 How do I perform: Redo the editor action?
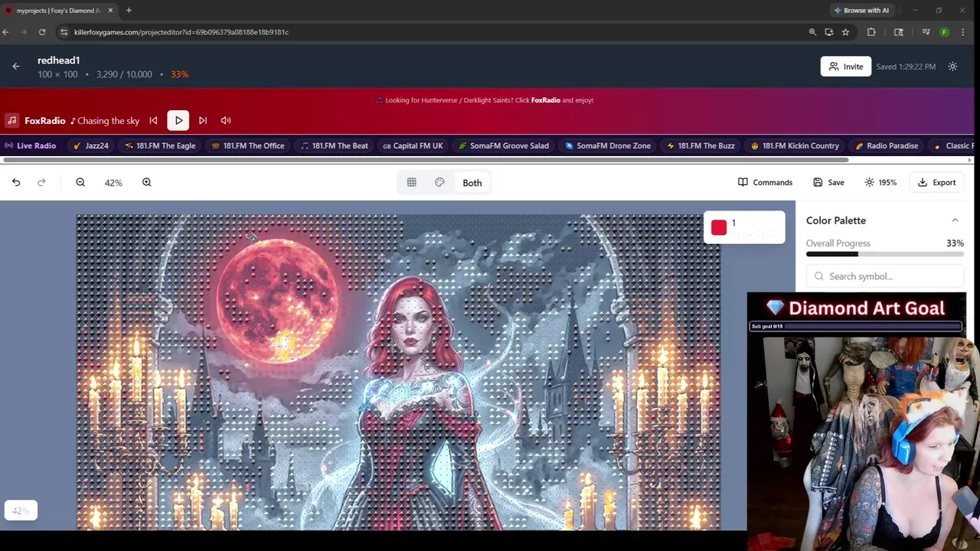point(41,182)
